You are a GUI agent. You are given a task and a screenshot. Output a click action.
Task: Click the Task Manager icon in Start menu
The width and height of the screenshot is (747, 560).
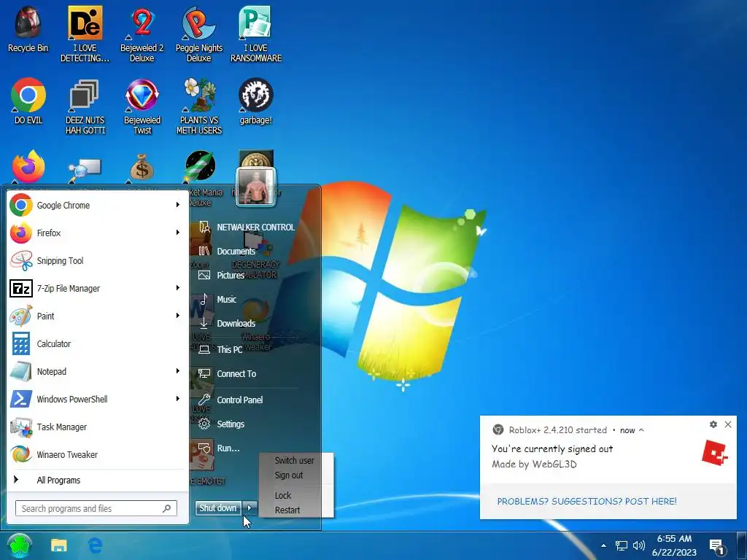[x=21, y=427]
